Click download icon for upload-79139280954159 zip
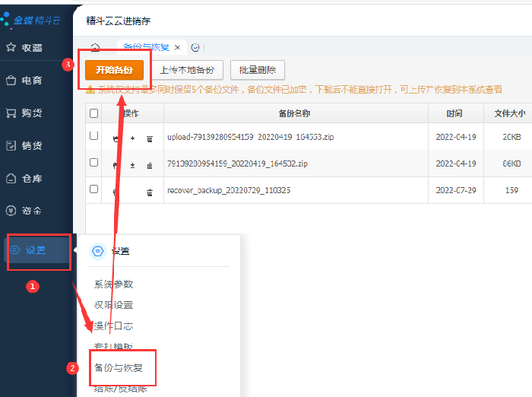This screenshot has width=532, height=397. 133,138
